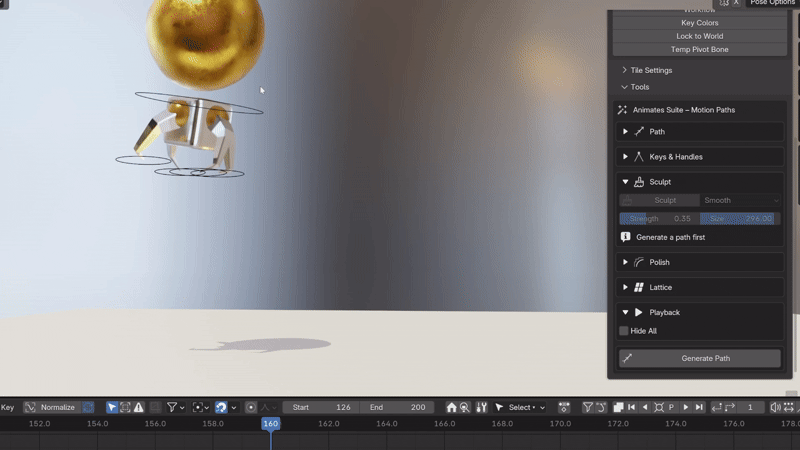
Task: Toggle the snapping magnet icon
Action: (221, 407)
